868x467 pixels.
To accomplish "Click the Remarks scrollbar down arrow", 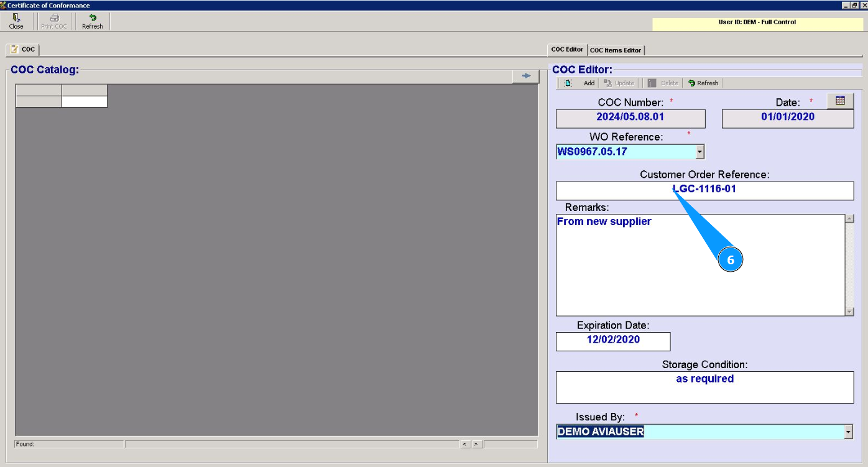I will click(849, 311).
